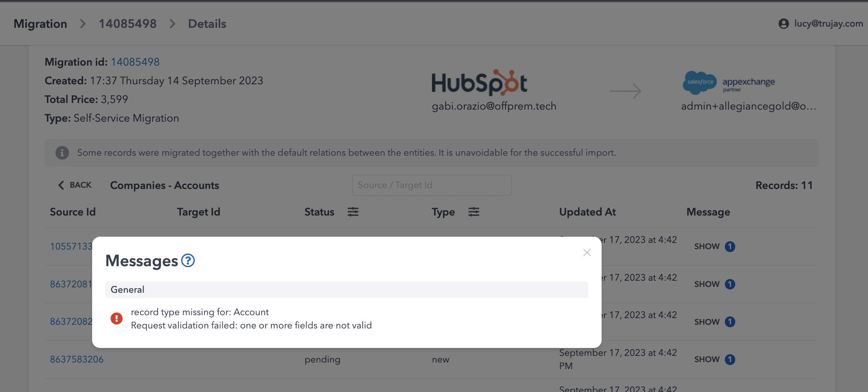Open the Type filter icon

(474, 212)
